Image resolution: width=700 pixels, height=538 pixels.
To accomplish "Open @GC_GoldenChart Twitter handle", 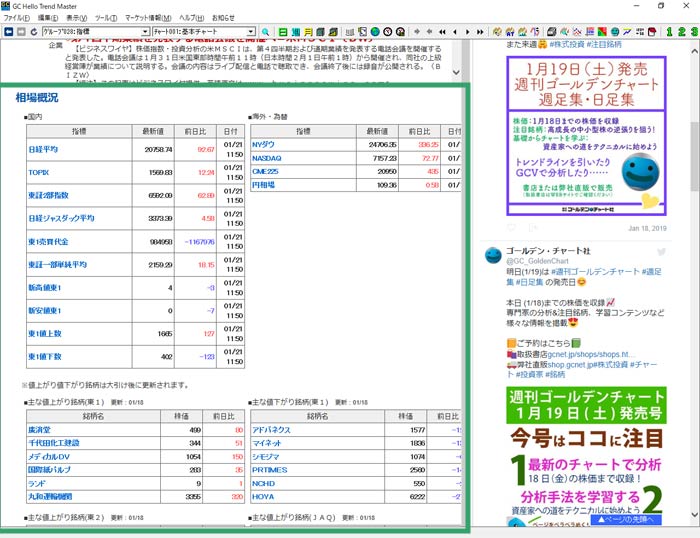I will point(537,261).
